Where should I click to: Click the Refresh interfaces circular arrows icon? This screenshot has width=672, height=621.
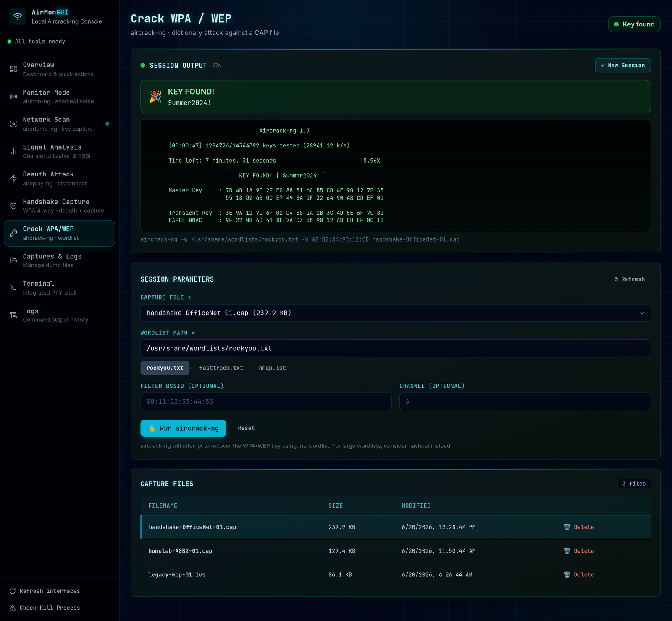point(13,591)
